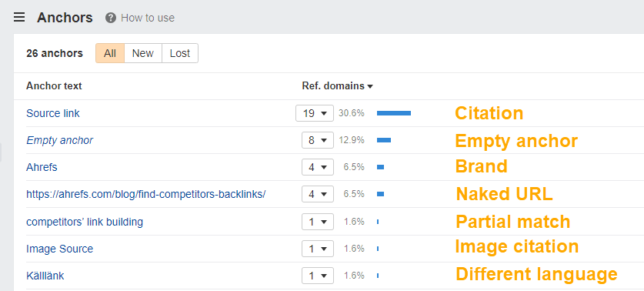Screen dimensions: 644x291
Task: Switch to the New anchors filter
Action: click(x=143, y=53)
